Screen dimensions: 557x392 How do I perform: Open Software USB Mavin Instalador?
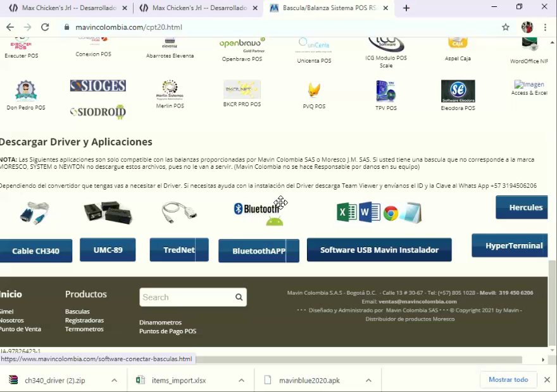379,250
